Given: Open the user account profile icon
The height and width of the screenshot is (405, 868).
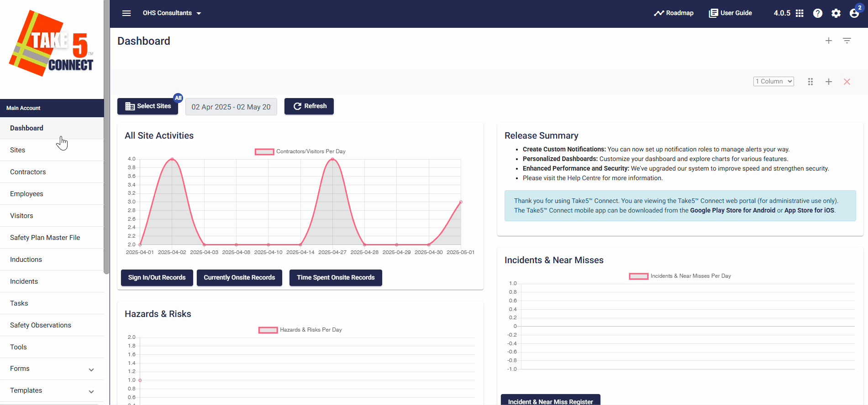Looking at the screenshot, I should tap(854, 13).
